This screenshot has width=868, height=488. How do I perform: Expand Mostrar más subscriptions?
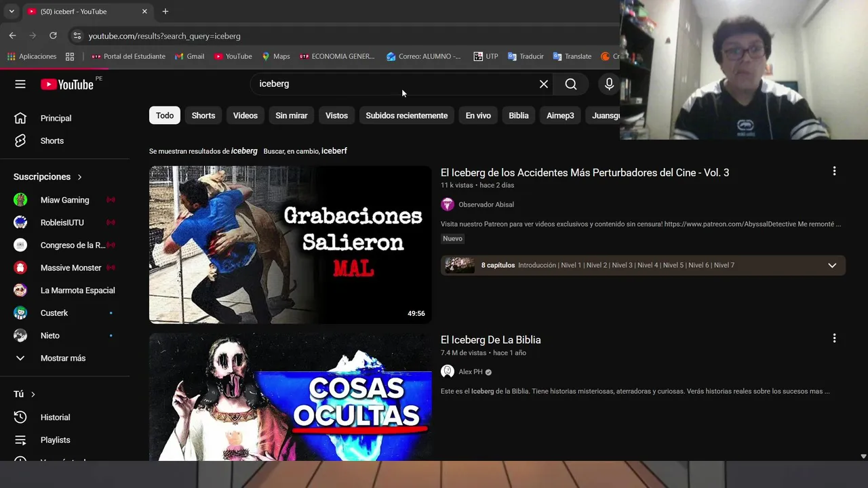coord(64,358)
